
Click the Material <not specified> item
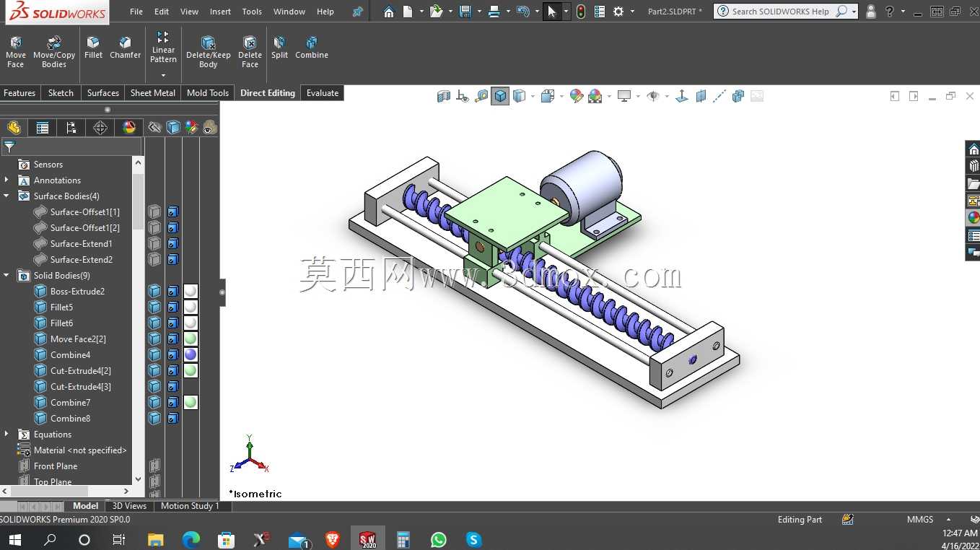[80, 450]
